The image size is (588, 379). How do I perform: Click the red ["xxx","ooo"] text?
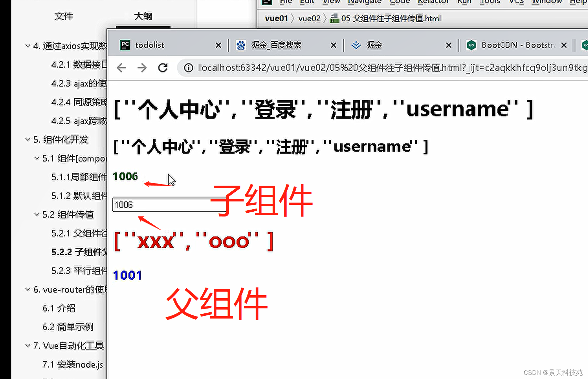tap(193, 241)
